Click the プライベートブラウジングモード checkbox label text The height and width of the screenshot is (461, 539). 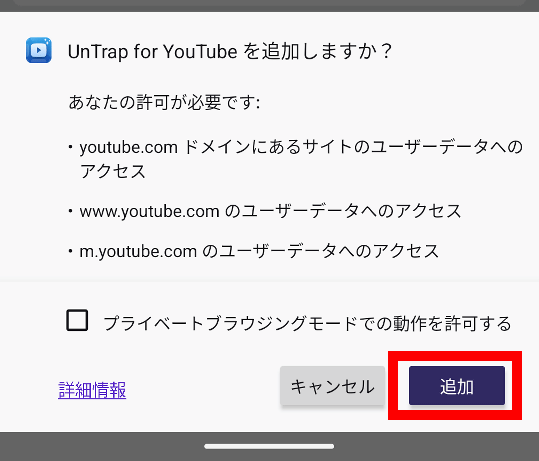pos(307,323)
